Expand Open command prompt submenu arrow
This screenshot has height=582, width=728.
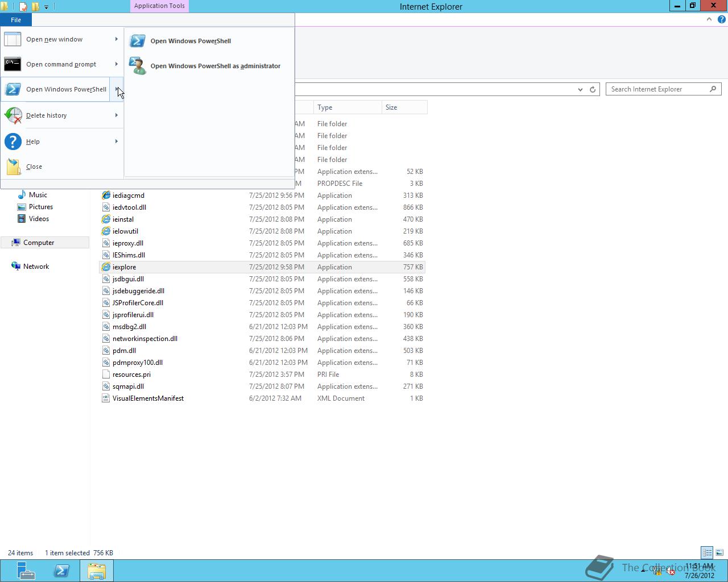pyautogui.click(x=116, y=64)
